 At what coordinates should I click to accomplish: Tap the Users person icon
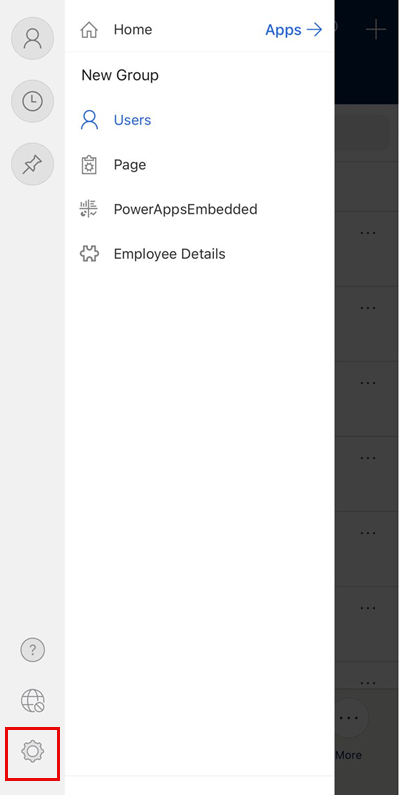89,120
